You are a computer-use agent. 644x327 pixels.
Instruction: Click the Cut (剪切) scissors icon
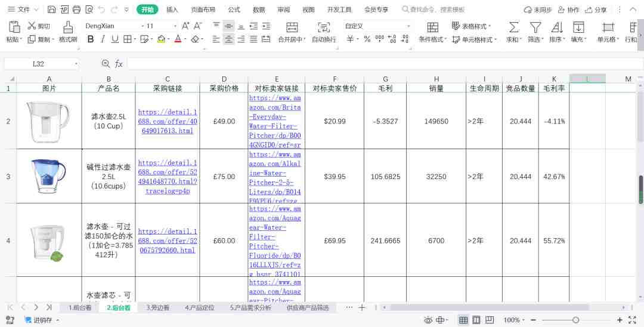[x=32, y=26]
